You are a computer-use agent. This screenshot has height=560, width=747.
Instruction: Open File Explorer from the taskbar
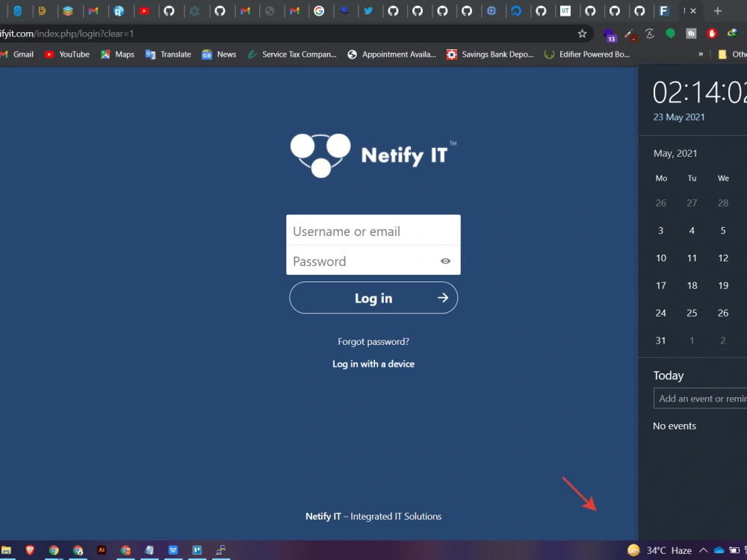[x=6, y=550]
